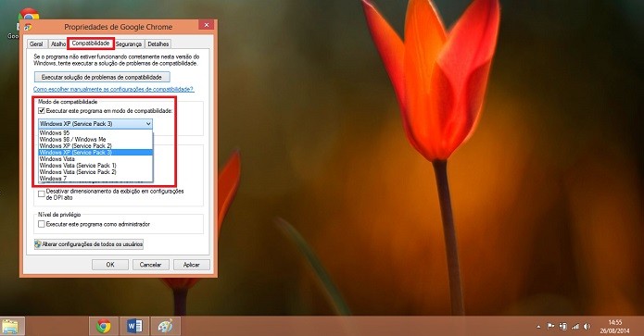Viewport: 644px width, 336px height.
Task: Show hidden system tray icons
Action: [538, 327]
